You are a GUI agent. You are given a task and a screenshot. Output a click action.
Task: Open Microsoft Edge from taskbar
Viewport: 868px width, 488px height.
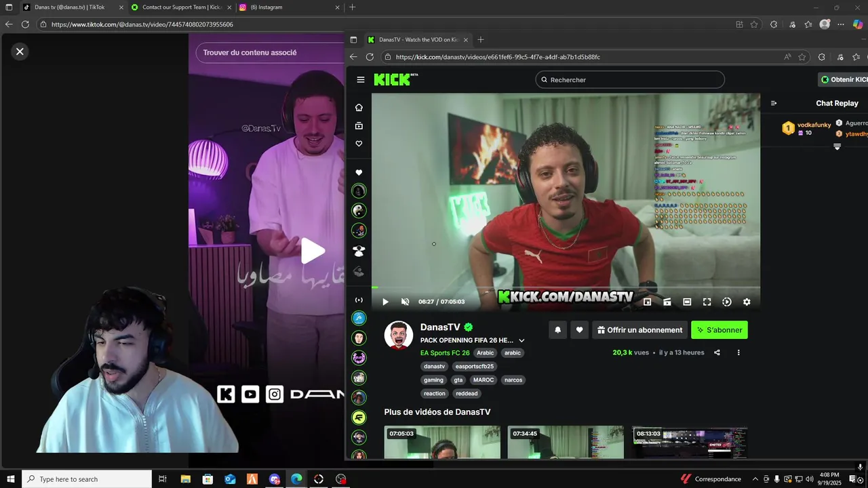coord(296,479)
